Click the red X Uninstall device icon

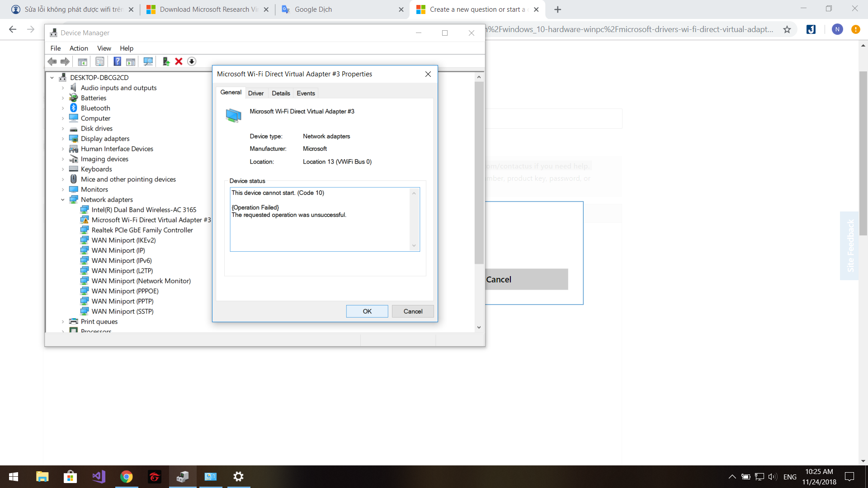pyautogui.click(x=179, y=61)
